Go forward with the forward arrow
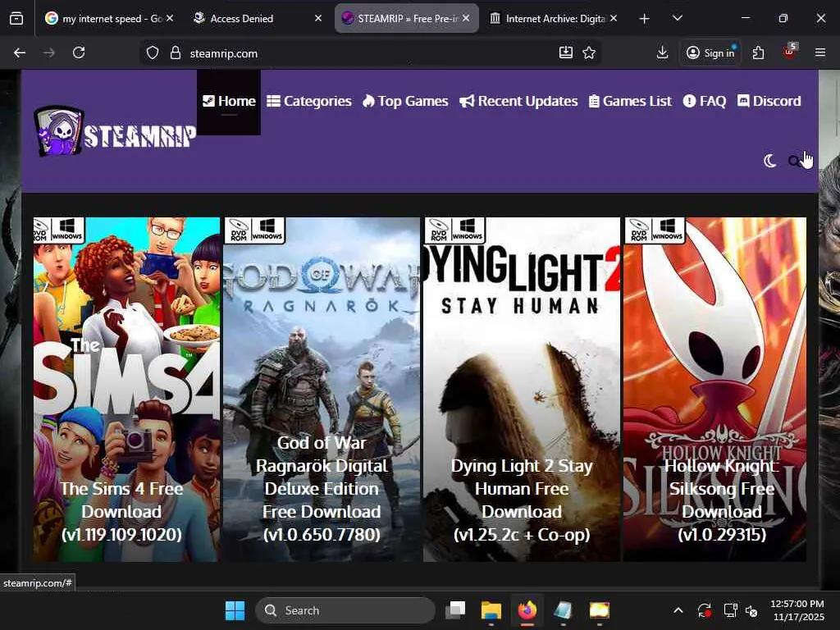840x630 pixels. [48, 52]
